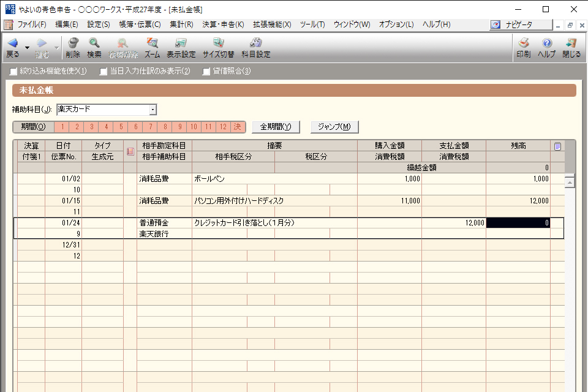Click the application document icon in the menu bar
The height and width of the screenshot is (392, 588).
(8, 24)
